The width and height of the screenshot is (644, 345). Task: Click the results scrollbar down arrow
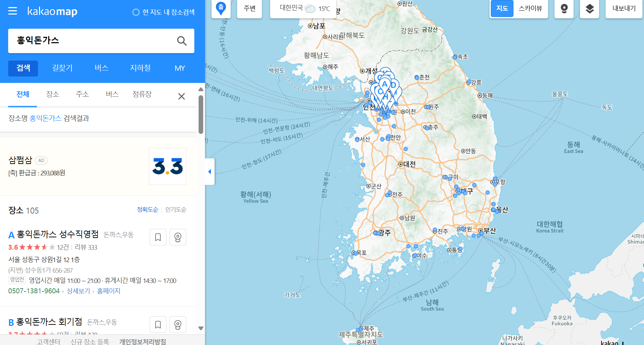click(x=201, y=328)
